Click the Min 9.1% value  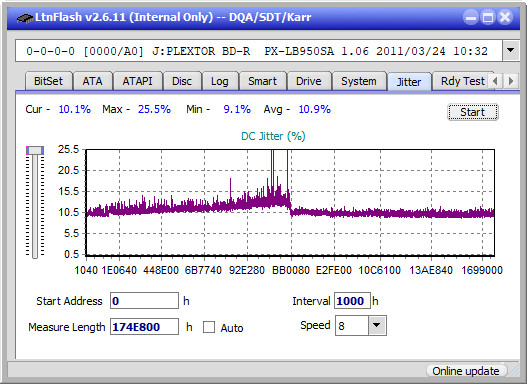click(x=237, y=109)
